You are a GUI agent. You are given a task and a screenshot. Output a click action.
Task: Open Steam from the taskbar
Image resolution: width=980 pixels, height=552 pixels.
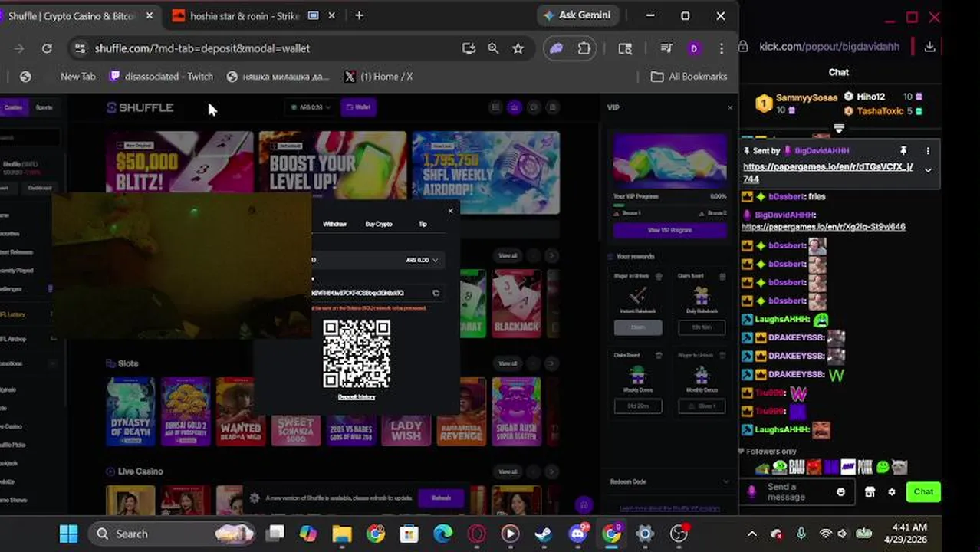[x=544, y=534]
